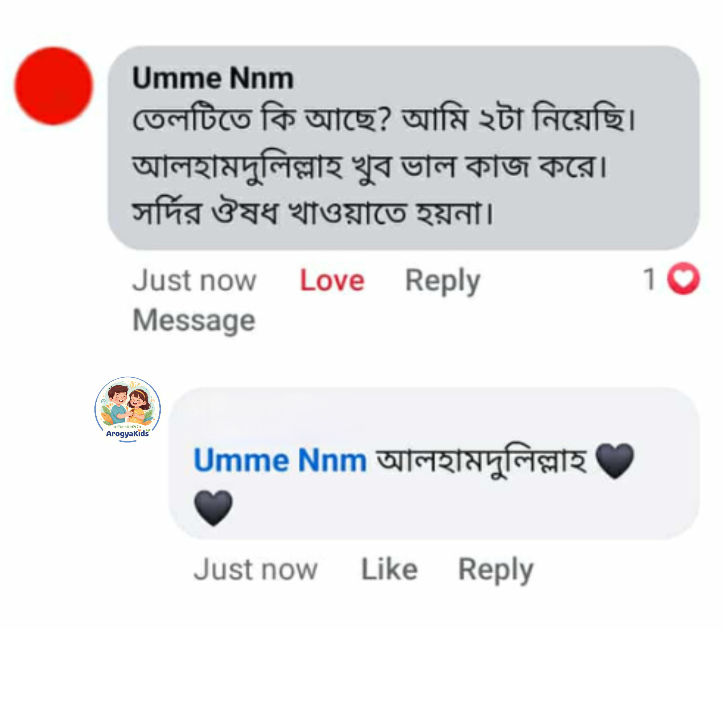Open the reaction count "1" beside the heart

point(650,279)
